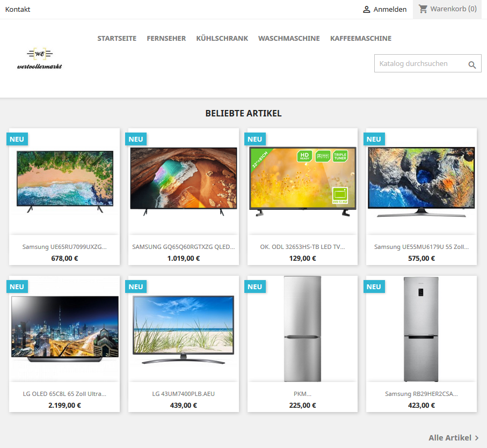
Task: Click the magnifying glass search icon
Action: [472, 64]
